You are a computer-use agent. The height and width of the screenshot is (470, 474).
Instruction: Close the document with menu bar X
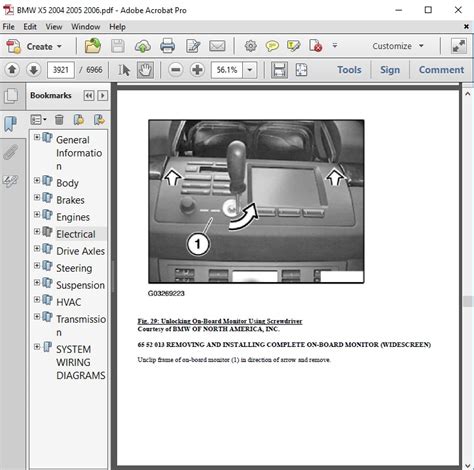click(x=466, y=26)
